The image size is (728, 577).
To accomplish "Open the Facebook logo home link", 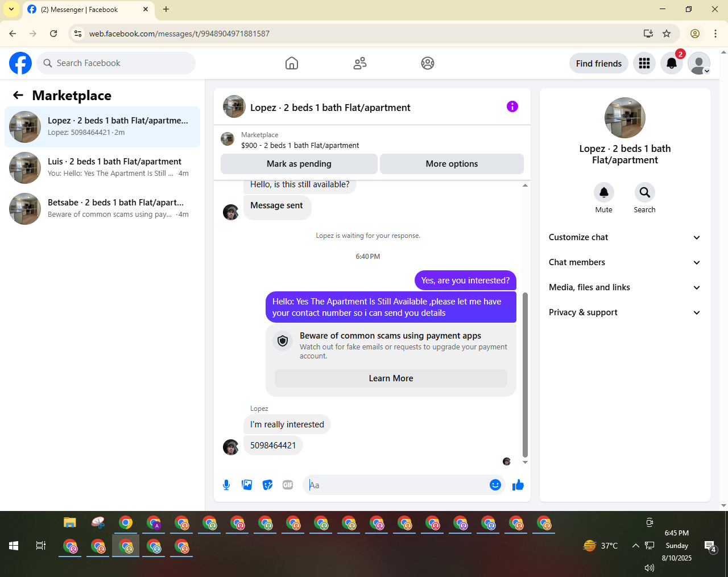I will tap(20, 63).
